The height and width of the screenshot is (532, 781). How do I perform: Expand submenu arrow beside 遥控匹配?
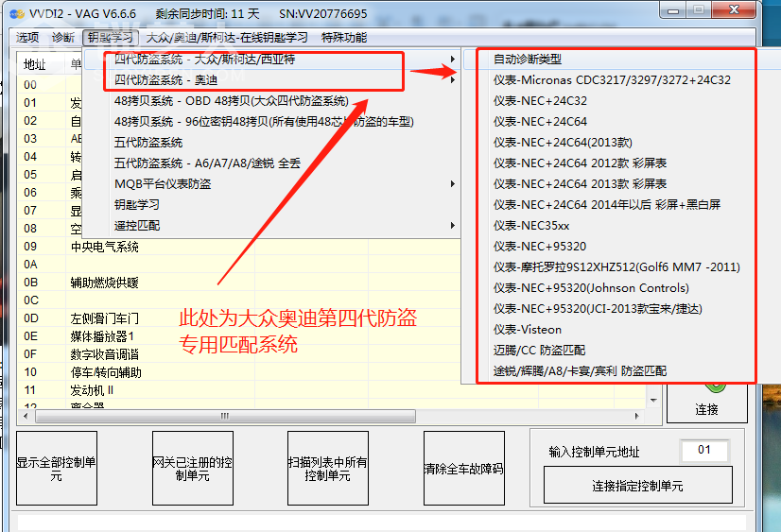[x=452, y=226]
